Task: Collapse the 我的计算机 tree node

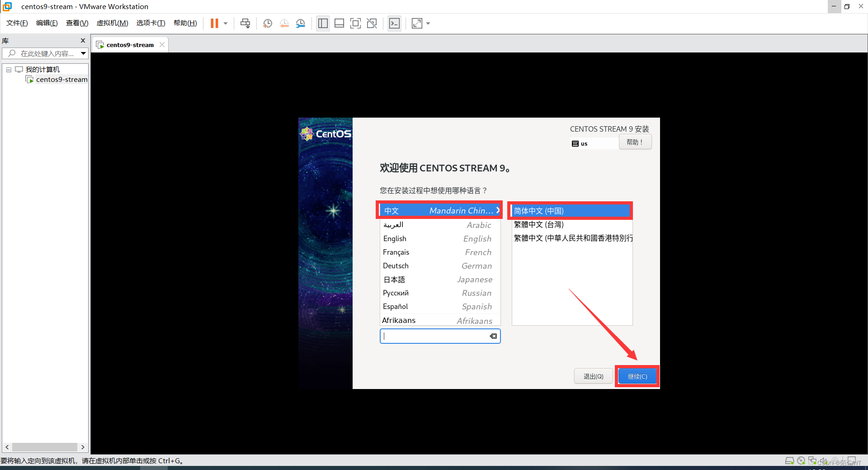Action: (x=9, y=70)
